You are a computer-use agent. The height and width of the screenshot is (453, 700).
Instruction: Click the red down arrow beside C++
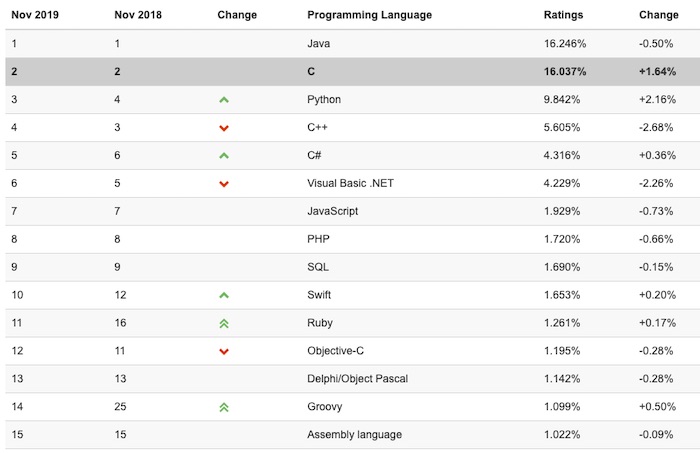tap(224, 128)
